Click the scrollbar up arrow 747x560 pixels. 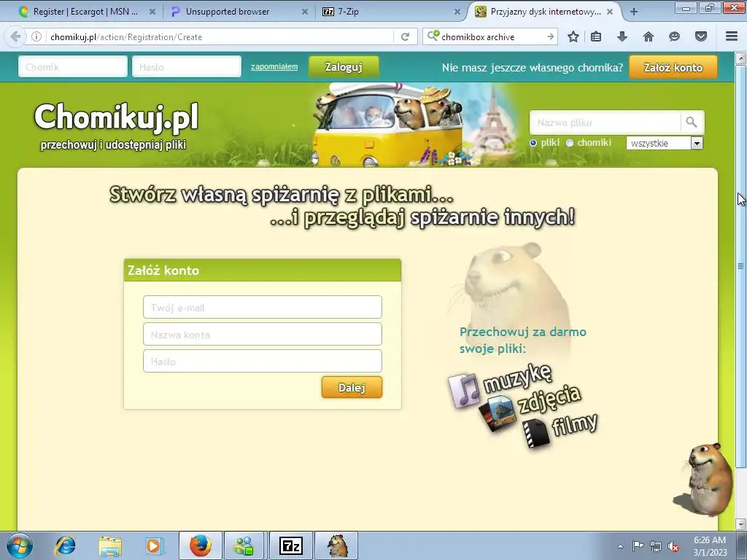(x=741, y=58)
